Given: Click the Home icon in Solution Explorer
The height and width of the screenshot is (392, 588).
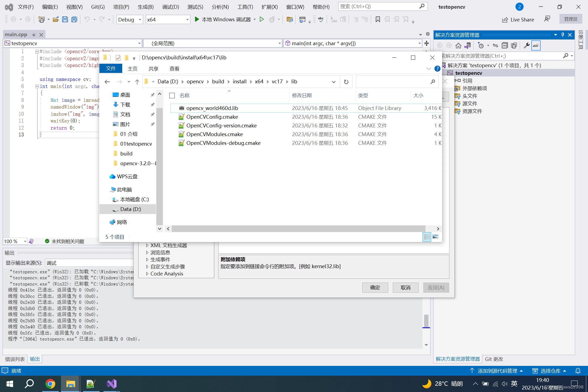Looking at the screenshot, I should click(458, 45).
